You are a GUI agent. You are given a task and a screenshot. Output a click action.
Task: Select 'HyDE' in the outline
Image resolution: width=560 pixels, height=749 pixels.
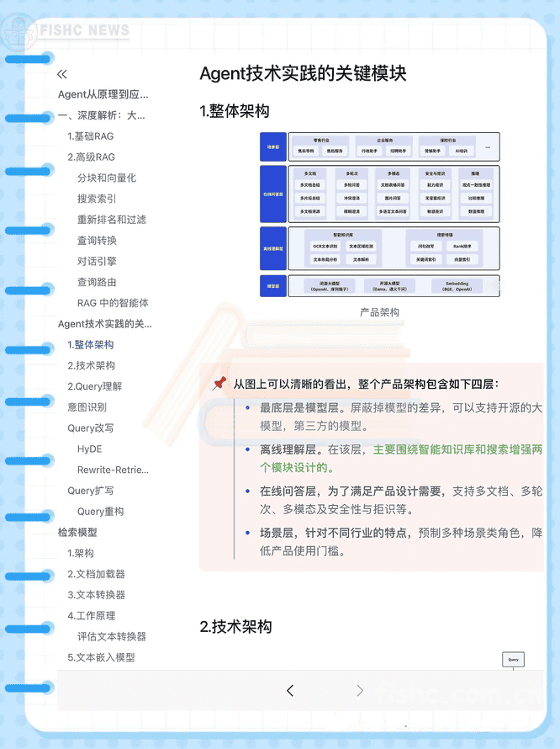pos(89,449)
